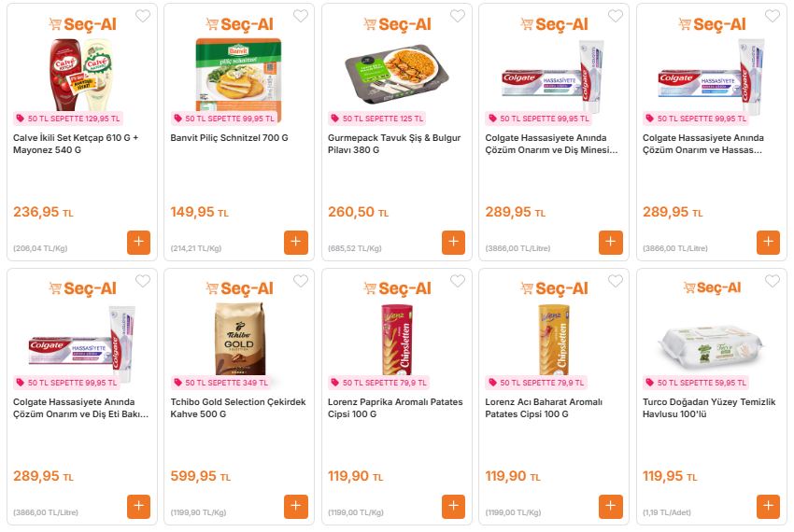Click Seç-Al logo above Gurmepack Tavuk Şiş

[397, 24]
